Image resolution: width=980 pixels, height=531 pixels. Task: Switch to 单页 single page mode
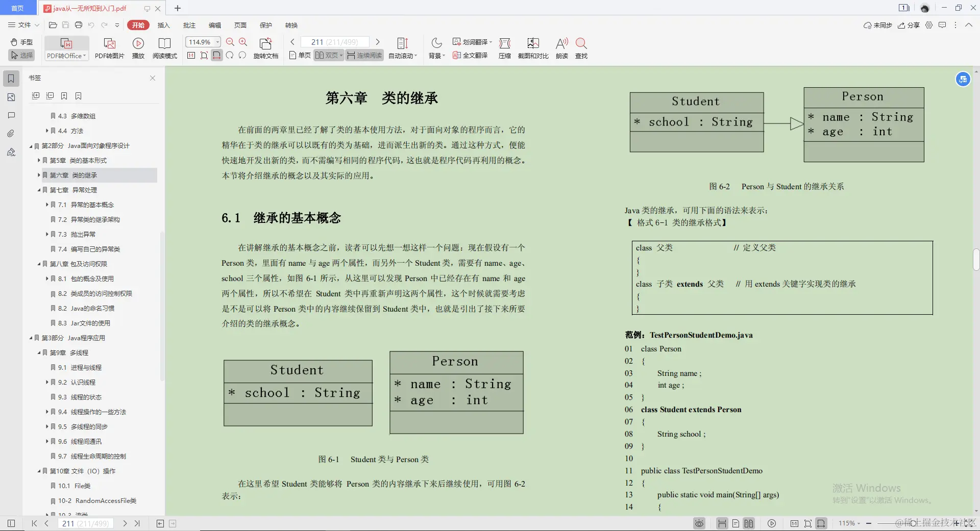[299, 55]
